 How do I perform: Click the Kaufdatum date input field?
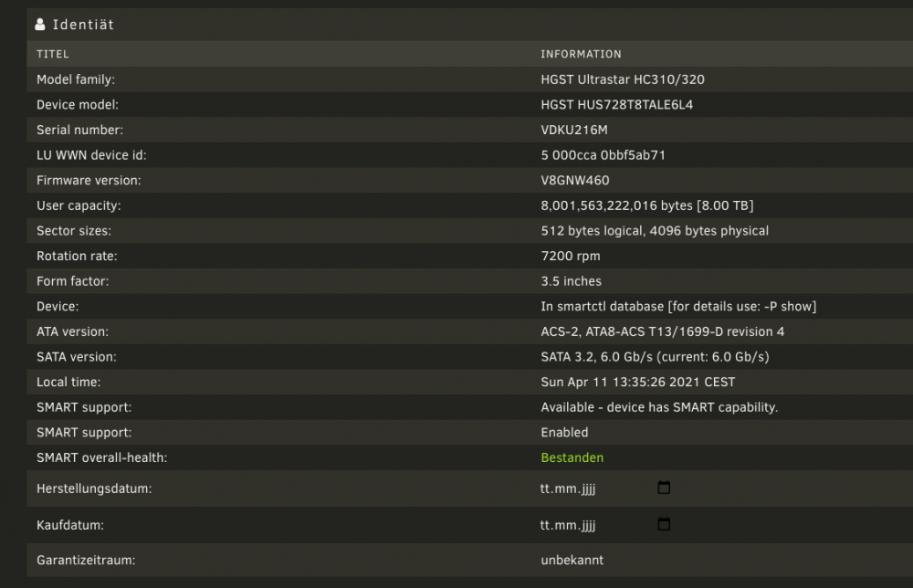(605, 524)
